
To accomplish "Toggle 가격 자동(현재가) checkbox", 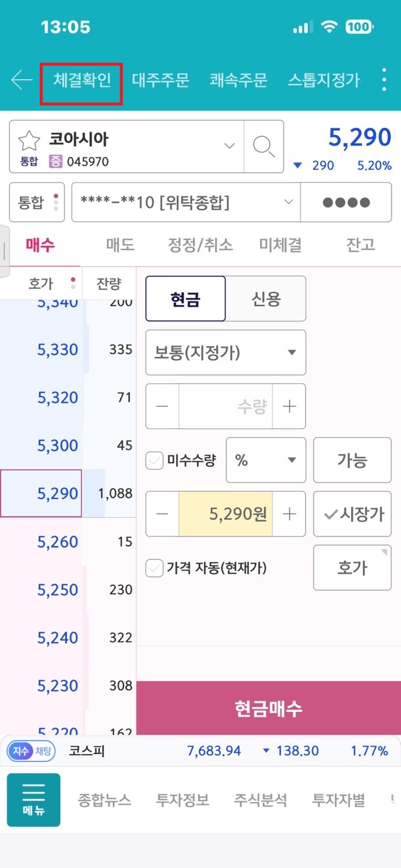I will pos(155,568).
